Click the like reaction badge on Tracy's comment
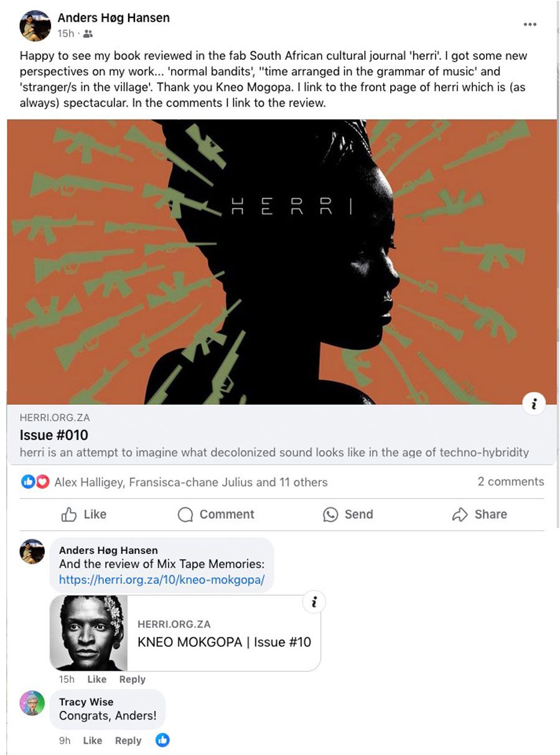Viewport: 560px width, 755px height. tap(162, 740)
